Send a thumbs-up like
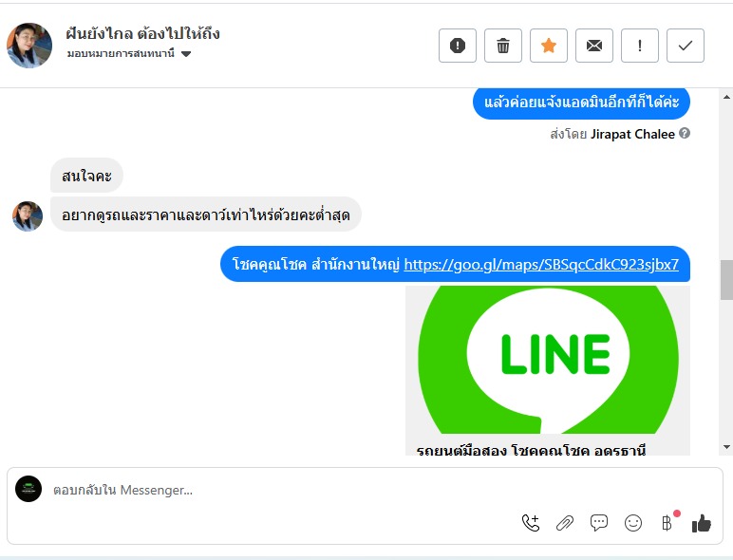 click(702, 523)
